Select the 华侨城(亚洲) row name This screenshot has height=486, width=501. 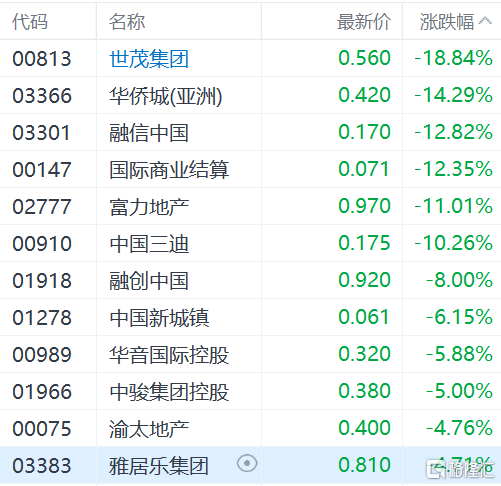(166, 96)
